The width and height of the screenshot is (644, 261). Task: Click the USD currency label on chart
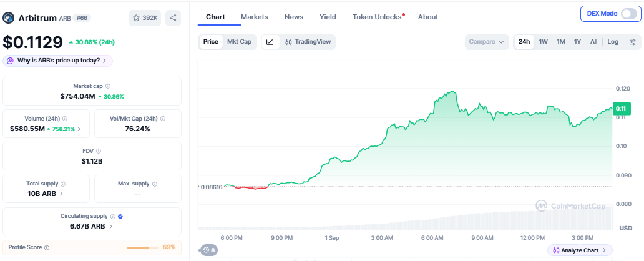(x=625, y=228)
